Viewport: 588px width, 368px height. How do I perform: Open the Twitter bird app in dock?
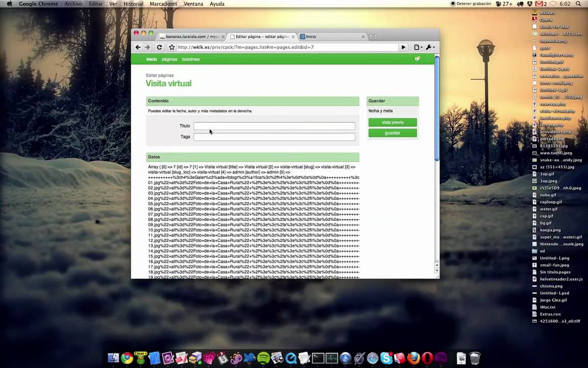coord(250,358)
